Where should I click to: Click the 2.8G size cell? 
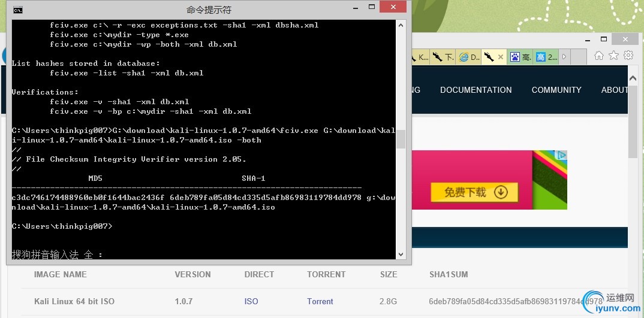click(389, 302)
